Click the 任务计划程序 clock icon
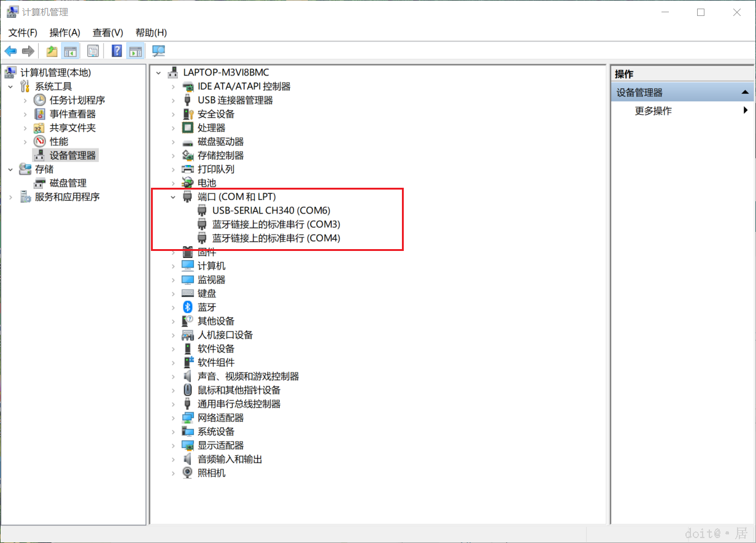The height and width of the screenshot is (543, 756). coord(39,100)
